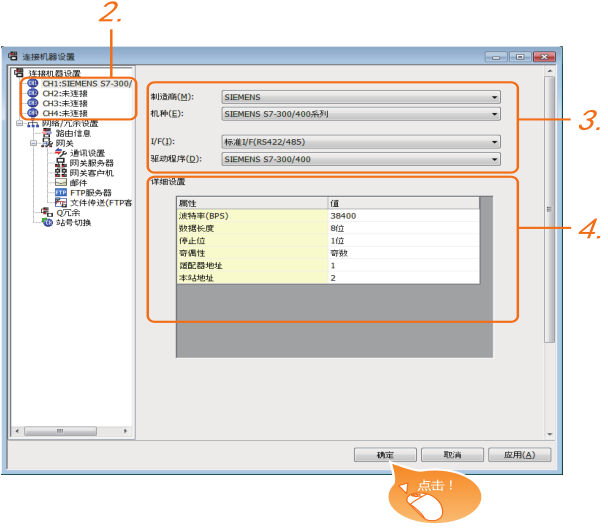Click the tree scrollbar right arrow

(x=125, y=431)
